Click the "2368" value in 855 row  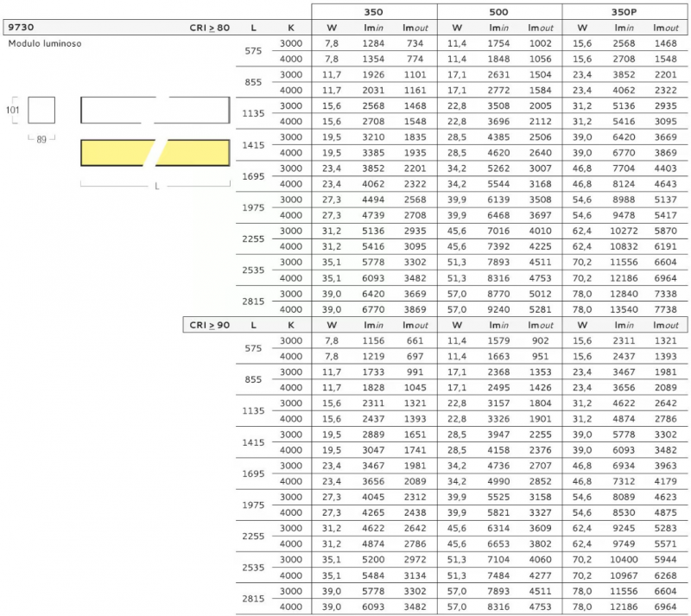point(498,372)
